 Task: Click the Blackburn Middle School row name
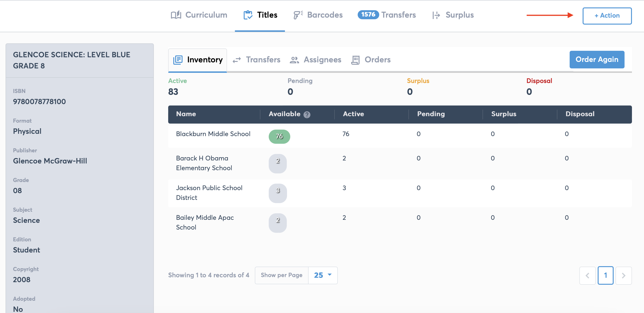(213, 134)
